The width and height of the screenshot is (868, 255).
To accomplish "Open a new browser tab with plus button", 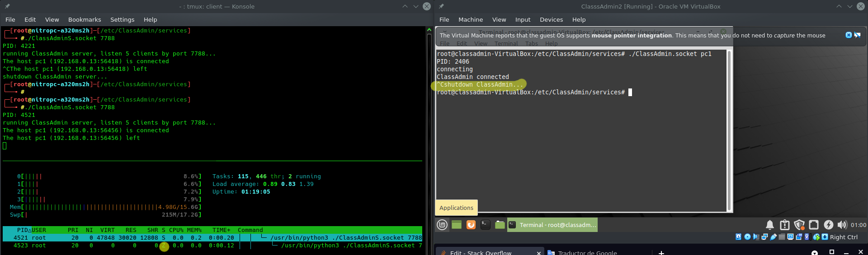I will 661,253.
